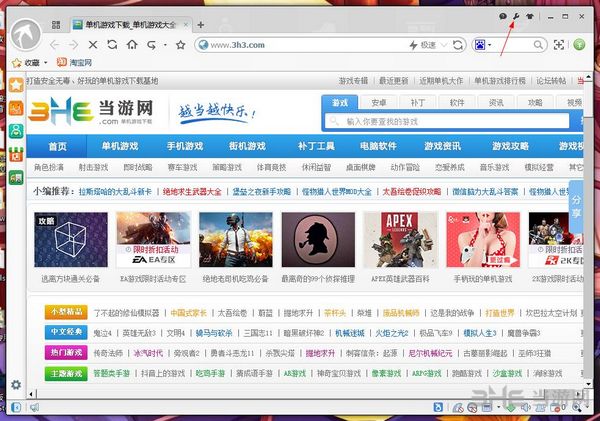Go forward to the next page

point(73,45)
